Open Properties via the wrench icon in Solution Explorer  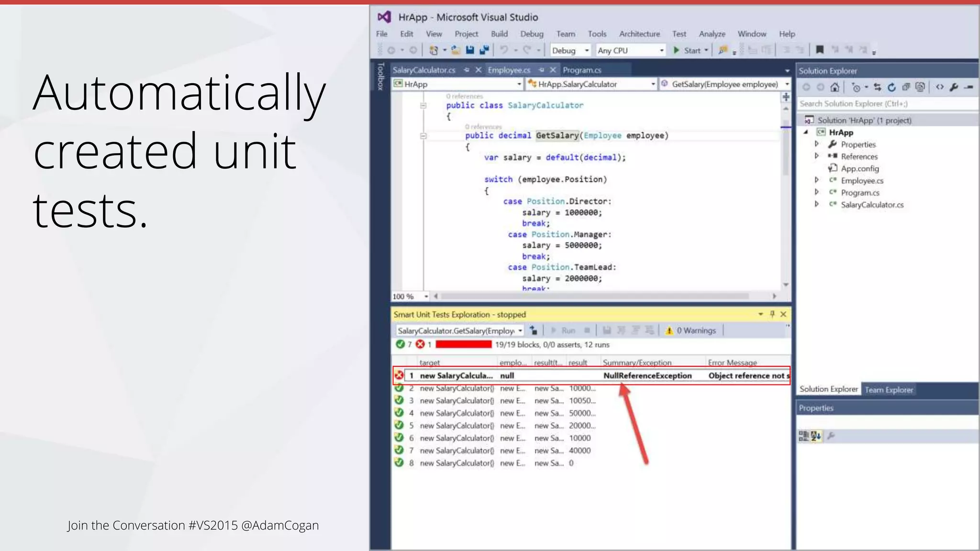pyautogui.click(x=954, y=87)
